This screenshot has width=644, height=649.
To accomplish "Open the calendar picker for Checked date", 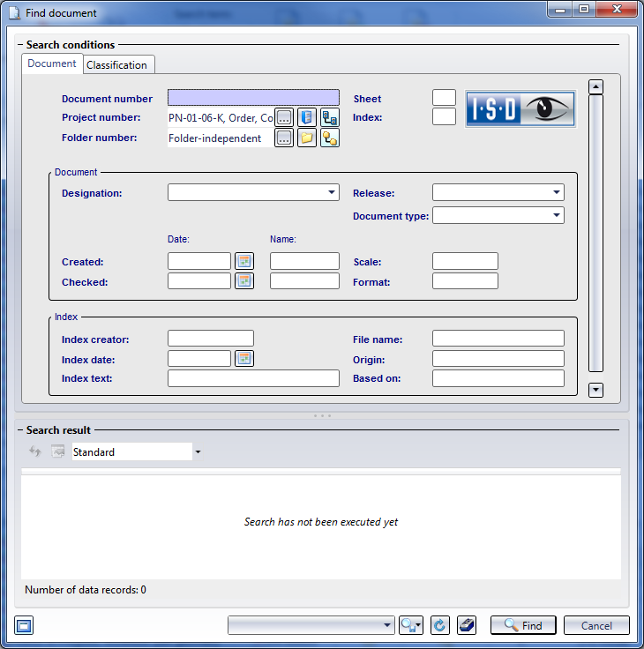I will (x=243, y=281).
